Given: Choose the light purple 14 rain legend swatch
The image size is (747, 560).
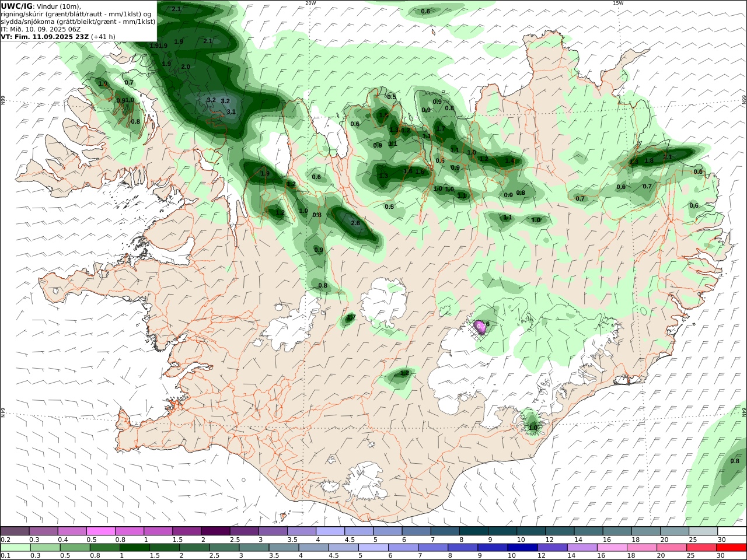Looking at the screenshot, I should [582, 547].
